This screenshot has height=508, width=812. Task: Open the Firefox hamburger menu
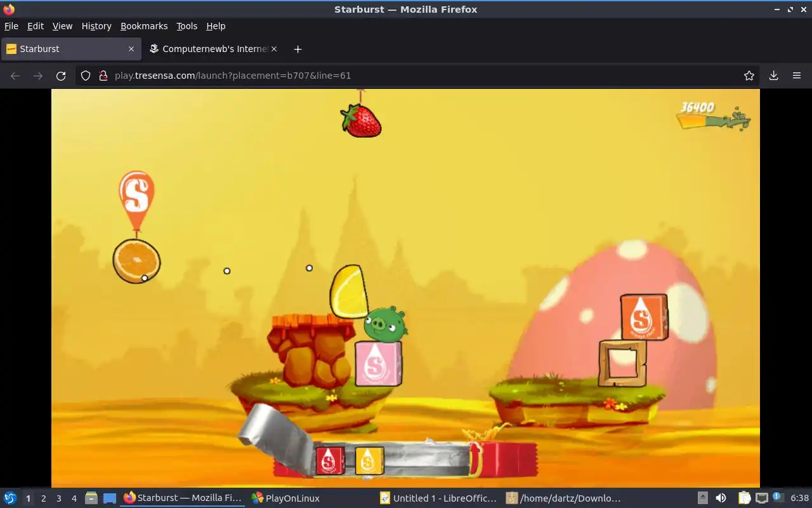click(797, 76)
